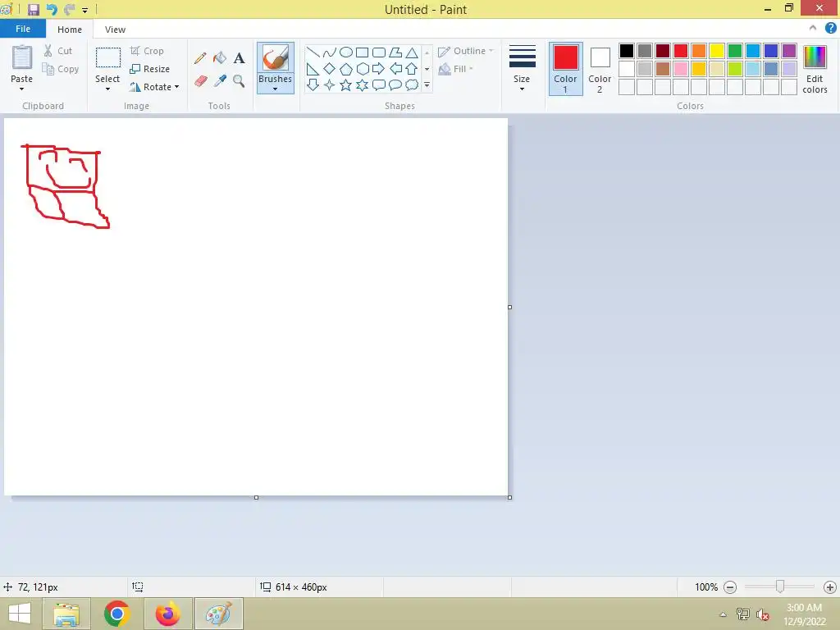Click the Zoom out minus button

[729, 587]
